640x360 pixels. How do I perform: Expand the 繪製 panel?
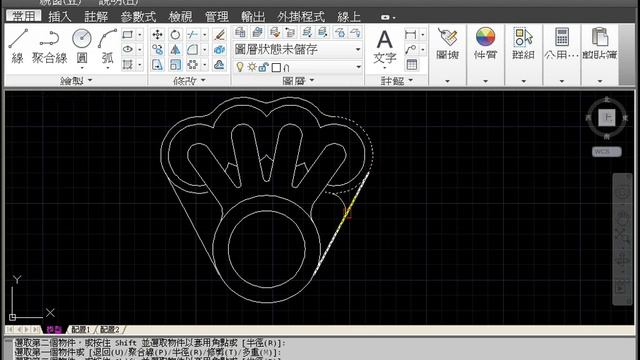click(x=76, y=81)
